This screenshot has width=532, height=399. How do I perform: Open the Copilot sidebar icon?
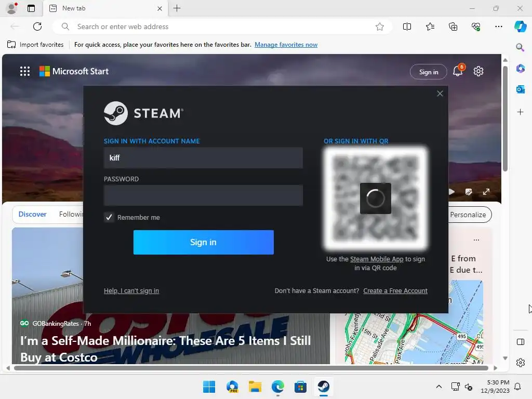tap(520, 26)
